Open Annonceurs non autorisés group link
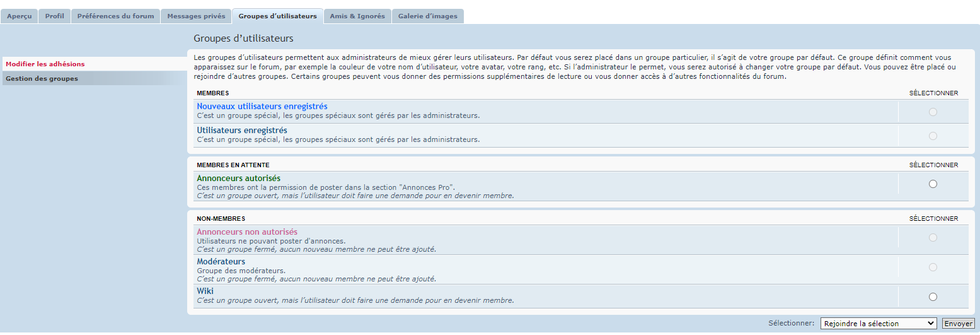Viewport: 980px width, 335px height. (x=247, y=232)
